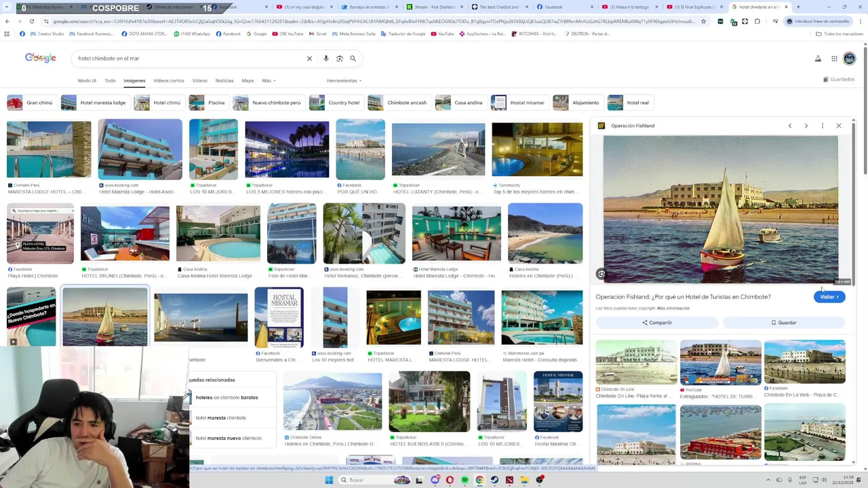The width and height of the screenshot is (868, 488).
Task: Click the Chrome address bar URL
Action: click(x=373, y=21)
